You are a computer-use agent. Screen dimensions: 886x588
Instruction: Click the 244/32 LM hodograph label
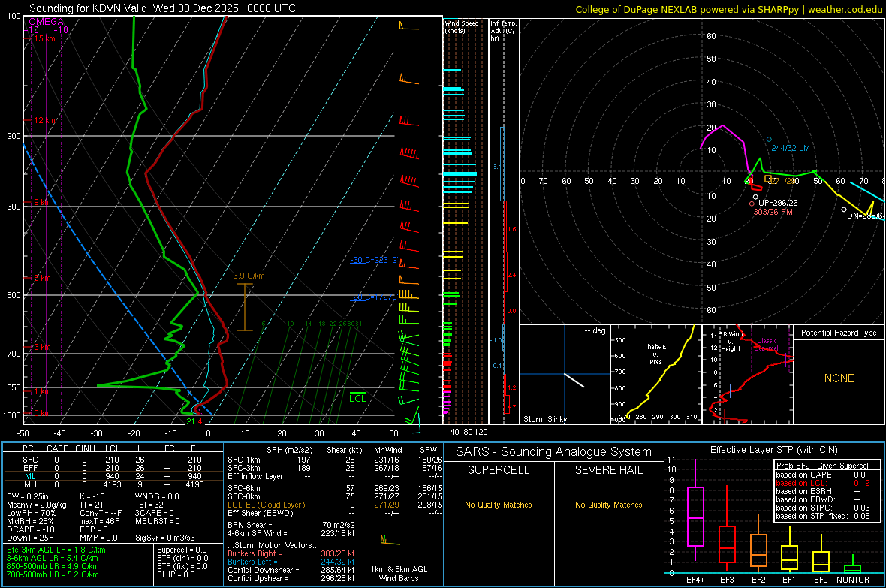(791, 148)
